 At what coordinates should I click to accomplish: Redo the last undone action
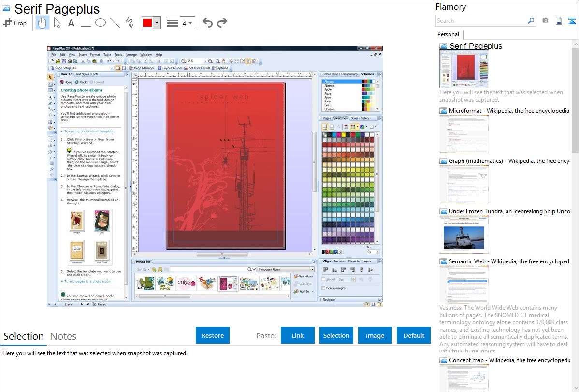coord(222,23)
